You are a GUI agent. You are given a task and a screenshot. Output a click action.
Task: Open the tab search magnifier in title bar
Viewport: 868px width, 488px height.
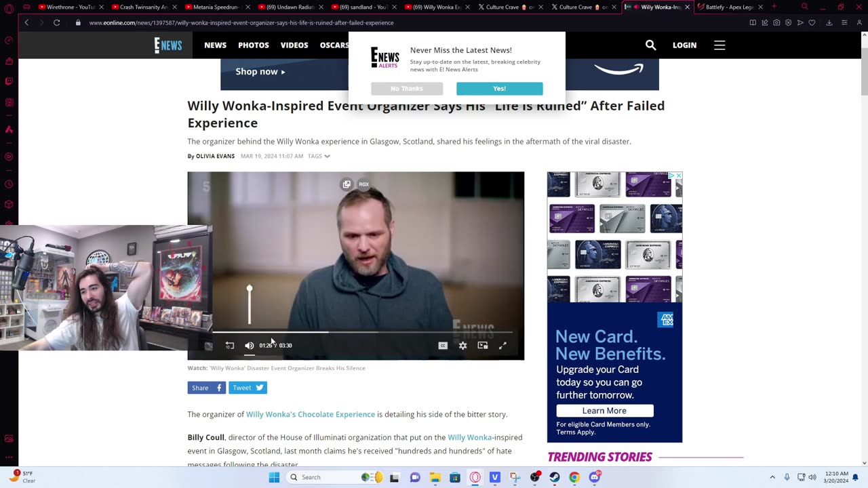[804, 7]
